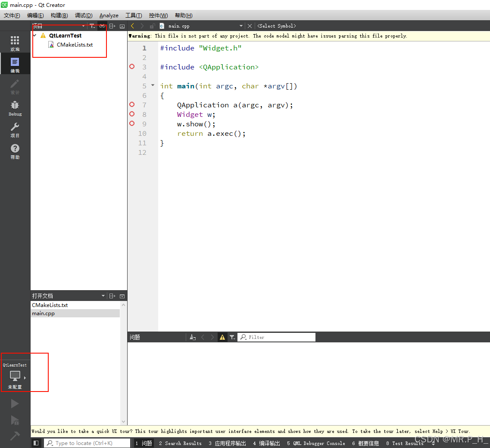490x448 pixels.
Task: Open the main.cpp document dropdown
Action: coord(241,26)
